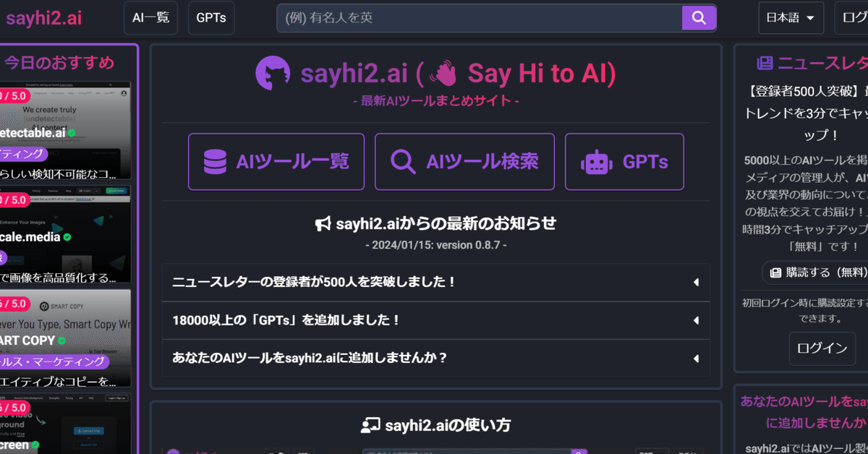Click the 購読する（無料）subscribe button
Image resolution: width=868 pixels, height=454 pixels.
[x=815, y=273]
